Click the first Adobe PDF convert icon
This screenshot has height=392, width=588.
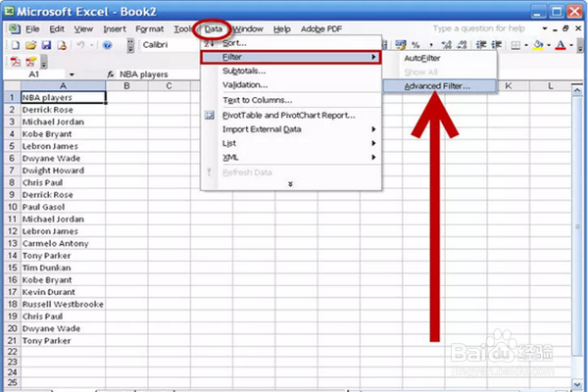16,61
